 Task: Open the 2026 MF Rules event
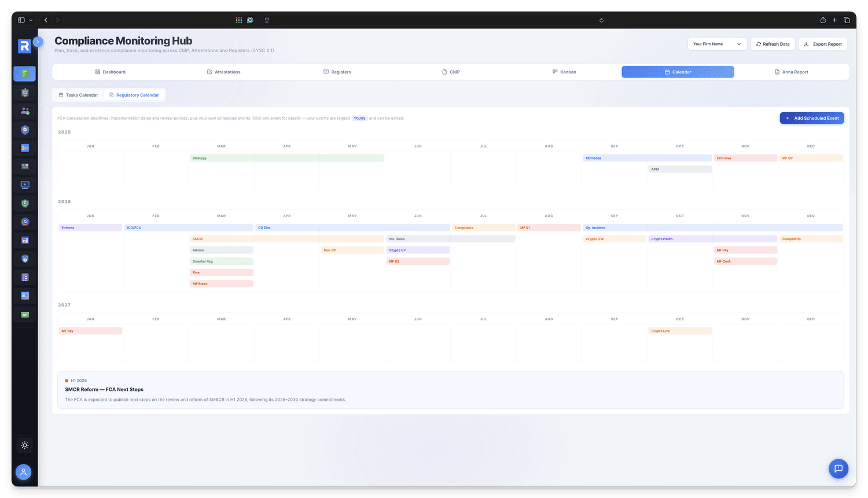[x=222, y=284]
